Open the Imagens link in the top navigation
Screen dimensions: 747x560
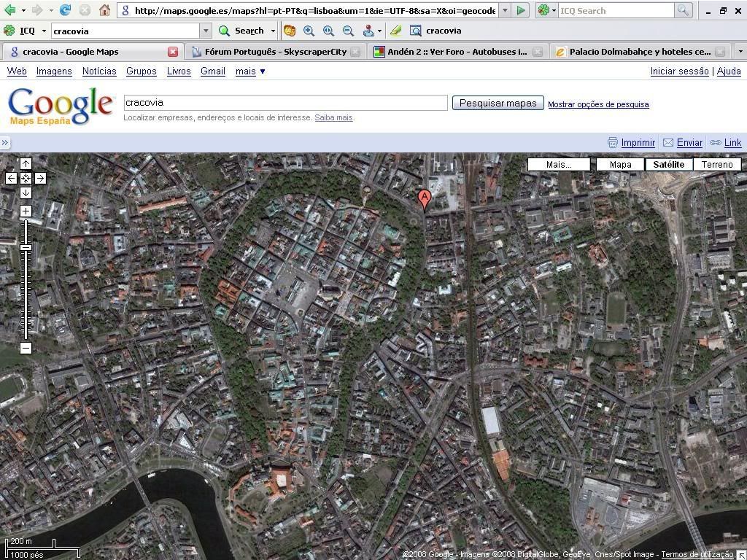pos(54,71)
